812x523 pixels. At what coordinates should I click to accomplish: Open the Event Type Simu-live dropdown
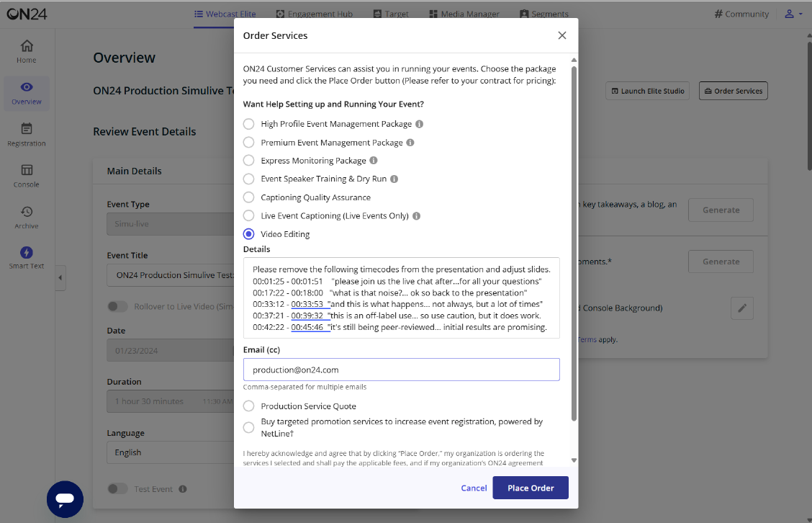pos(171,224)
